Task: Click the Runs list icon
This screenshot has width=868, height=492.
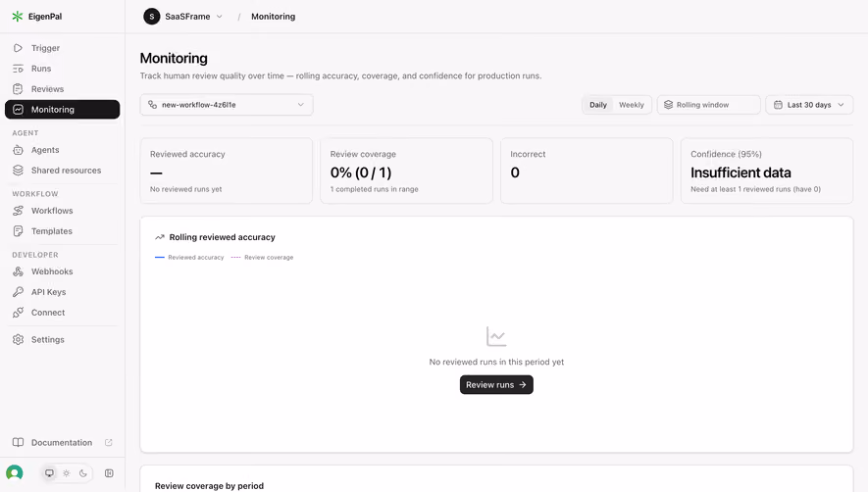Action: click(19, 69)
